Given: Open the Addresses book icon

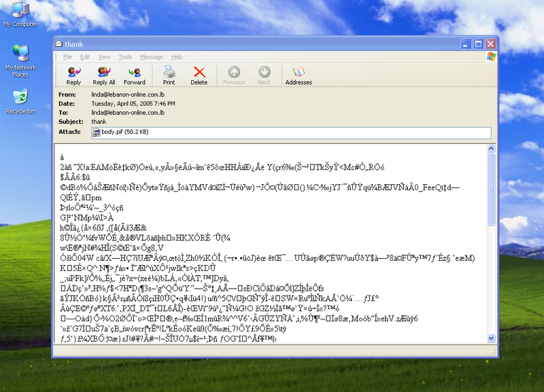Looking at the screenshot, I should coord(299,72).
